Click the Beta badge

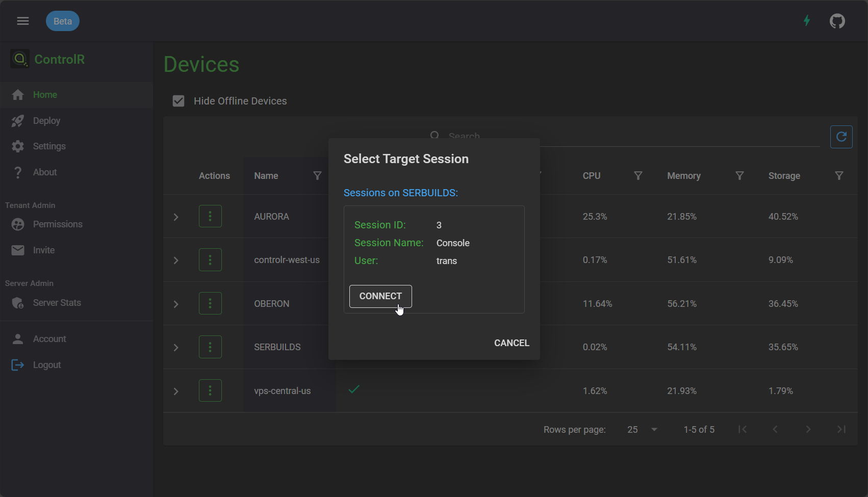[x=63, y=21]
